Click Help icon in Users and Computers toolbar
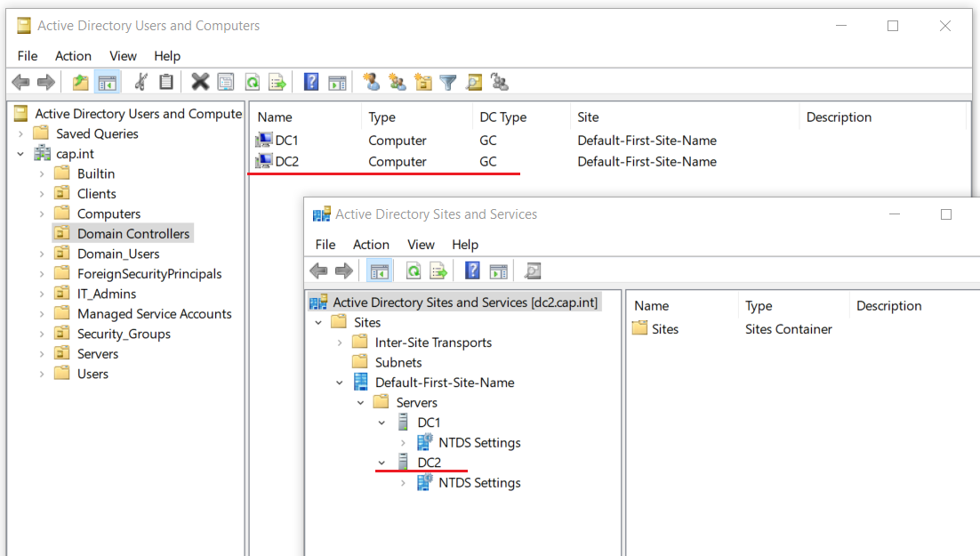Screen dimensions: 980x556 coord(310,82)
